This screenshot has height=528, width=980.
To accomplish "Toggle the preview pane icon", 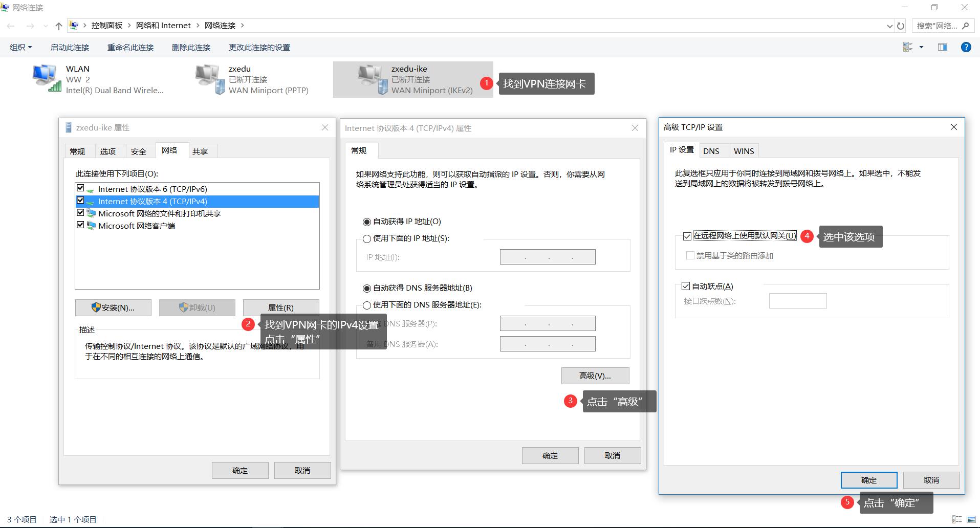I will point(942,47).
